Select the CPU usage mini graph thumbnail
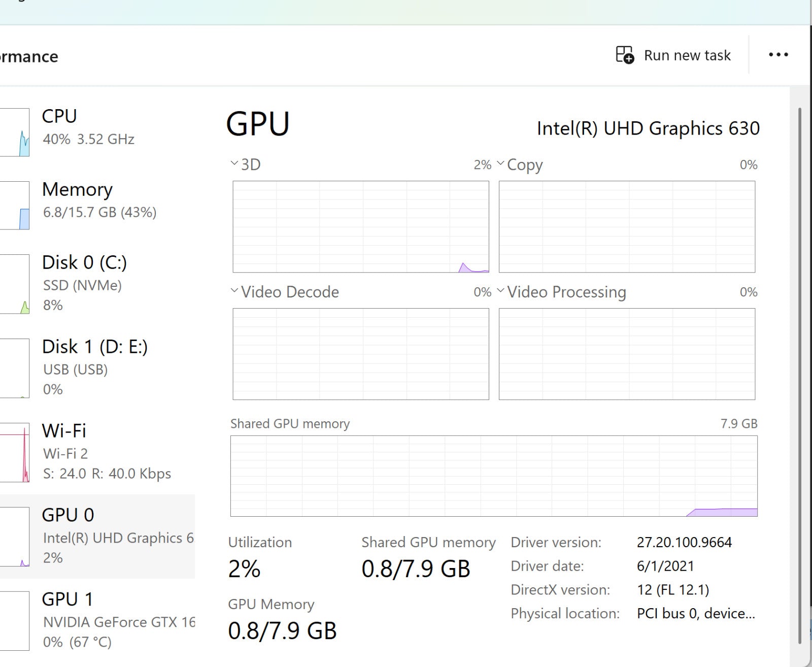The image size is (812, 667). 15,132
